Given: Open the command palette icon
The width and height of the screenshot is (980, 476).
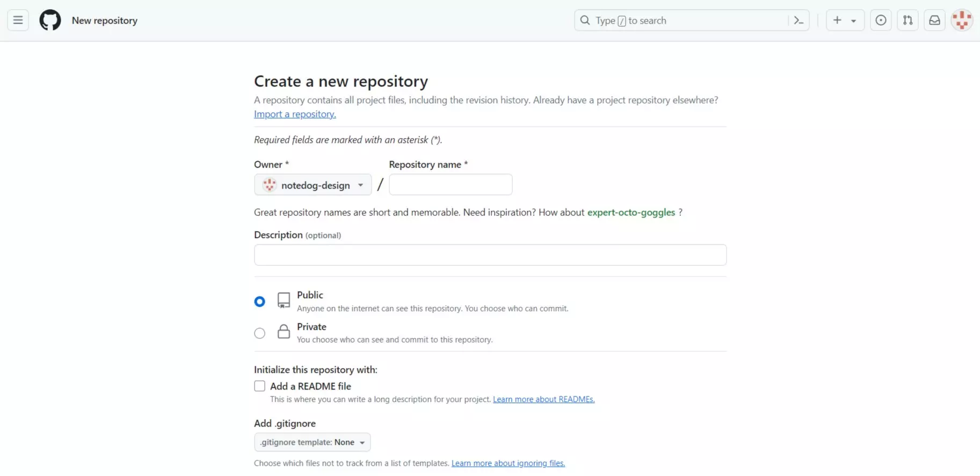Looking at the screenshot, I should point(798,20).
